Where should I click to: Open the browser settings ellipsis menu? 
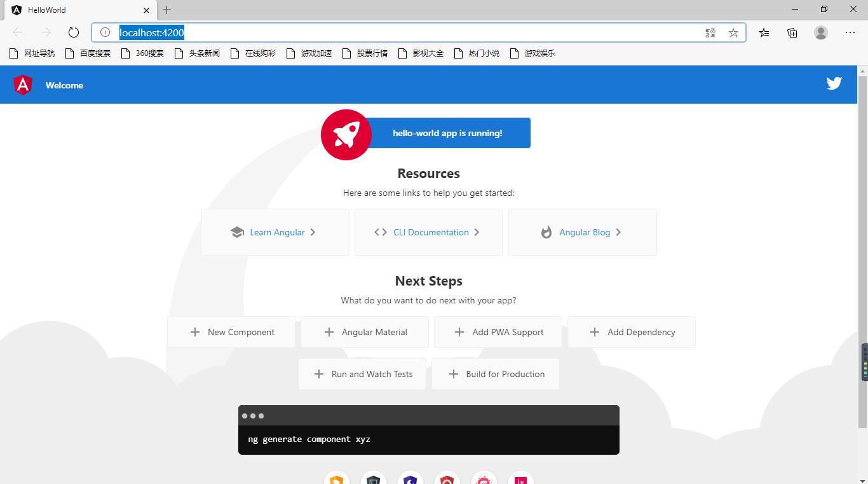coord(850,32)
